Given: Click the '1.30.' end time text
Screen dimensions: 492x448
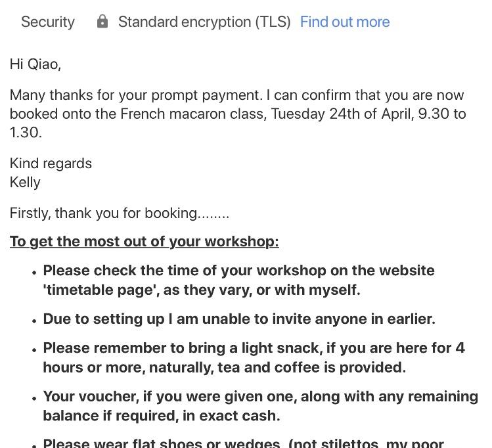Looking at the screenshot, I should click(x=26, y=132).
